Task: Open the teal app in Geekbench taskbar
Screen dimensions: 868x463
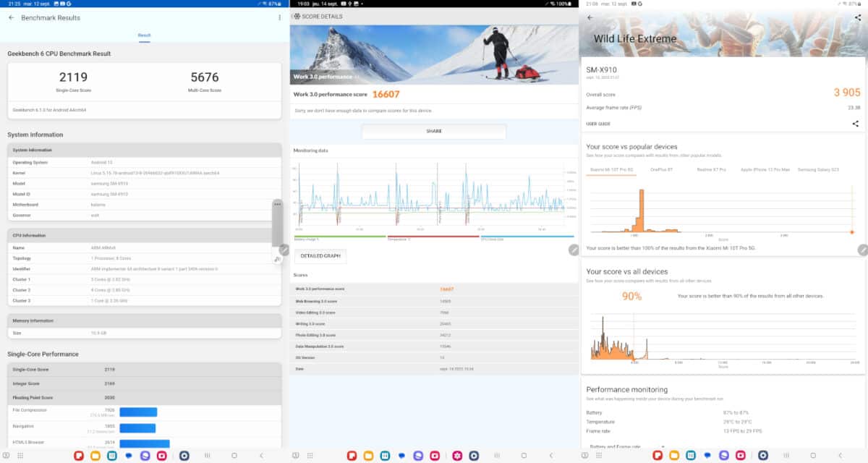Action: (x=111, y=456)
